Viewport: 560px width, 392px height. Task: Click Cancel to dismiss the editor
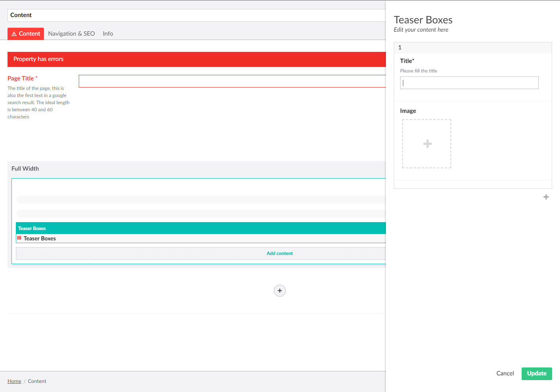[x=505, y=373]
